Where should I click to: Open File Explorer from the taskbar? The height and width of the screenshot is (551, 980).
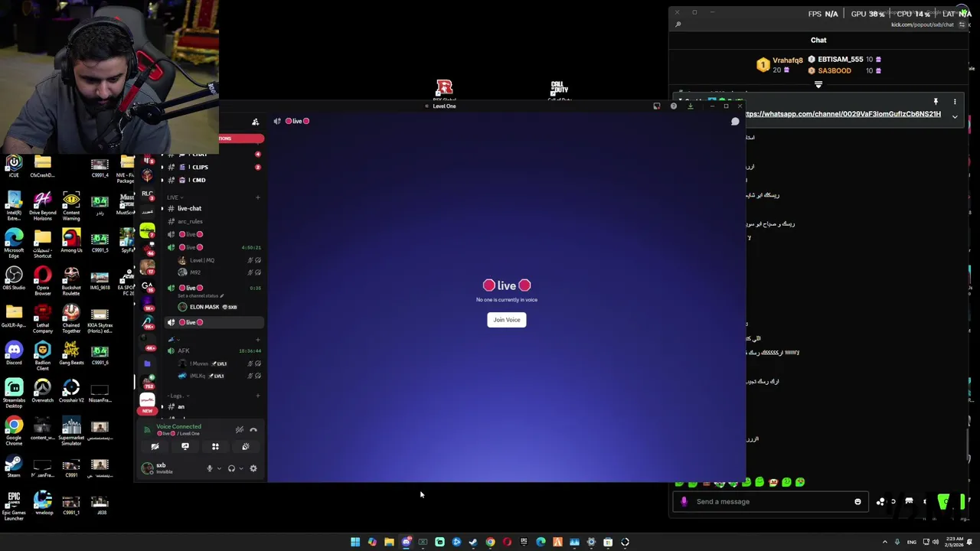point(389,542)
